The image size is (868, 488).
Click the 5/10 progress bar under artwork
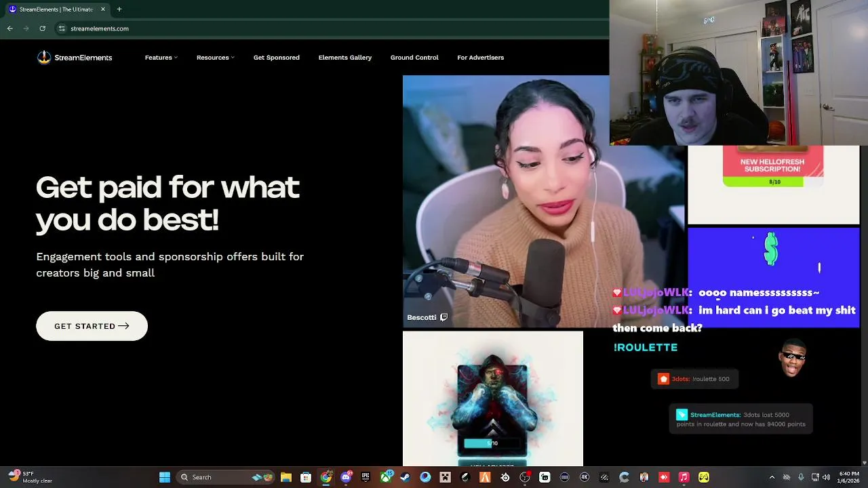[492, 443]
